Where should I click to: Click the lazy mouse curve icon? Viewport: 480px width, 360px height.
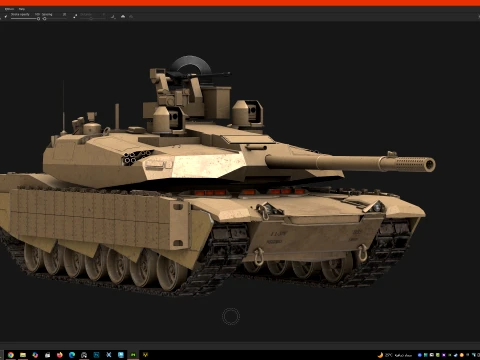(x=113, y=17)
